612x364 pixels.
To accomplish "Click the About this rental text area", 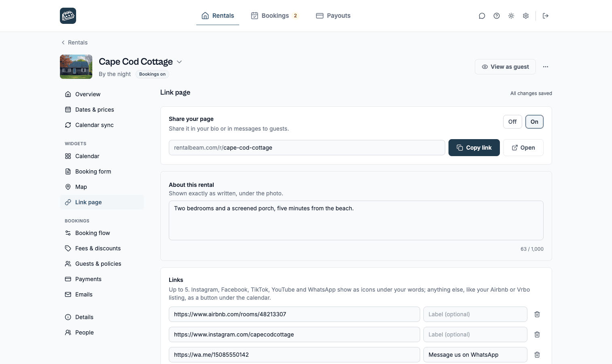I will click(x=356, y=220).
